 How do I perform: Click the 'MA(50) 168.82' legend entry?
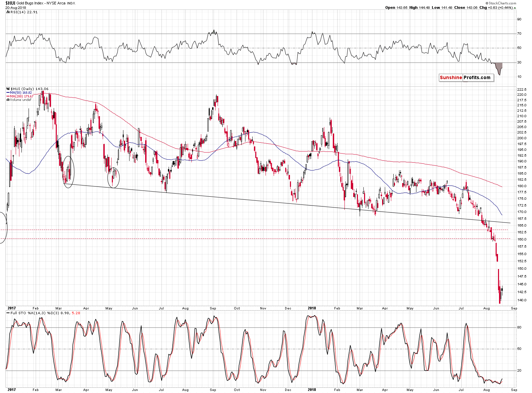[x=21, y=93]
